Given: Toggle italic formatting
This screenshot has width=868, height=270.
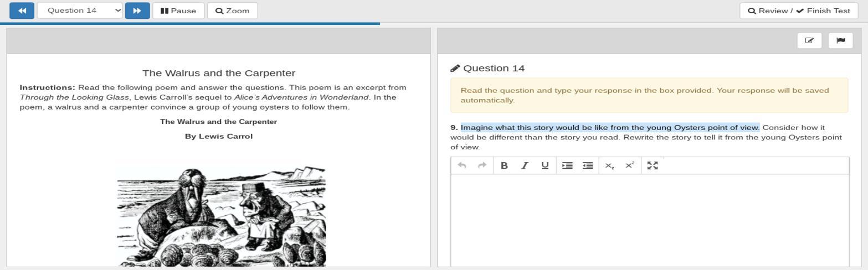Looking at the screenshot, I should click(x=525, y=165).
